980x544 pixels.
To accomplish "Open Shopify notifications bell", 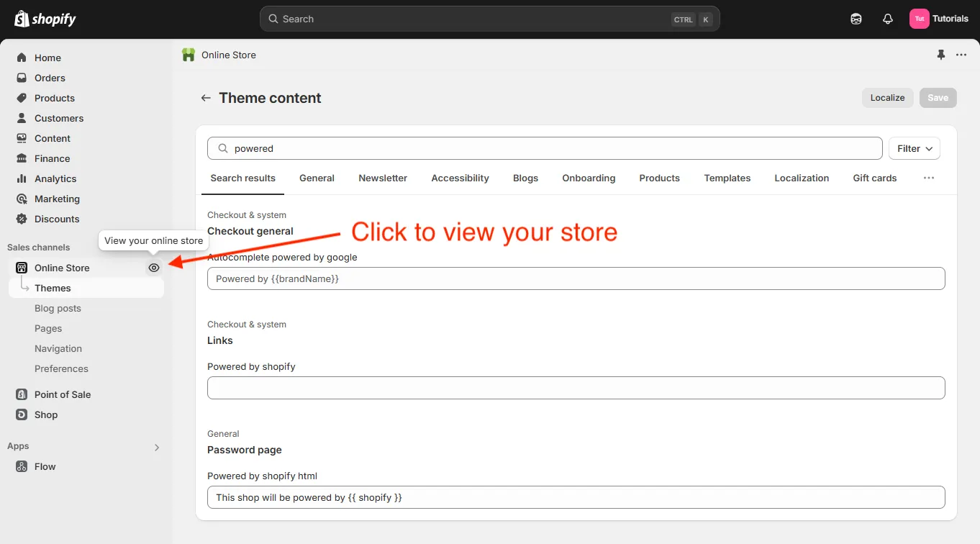I will [887, 19].
